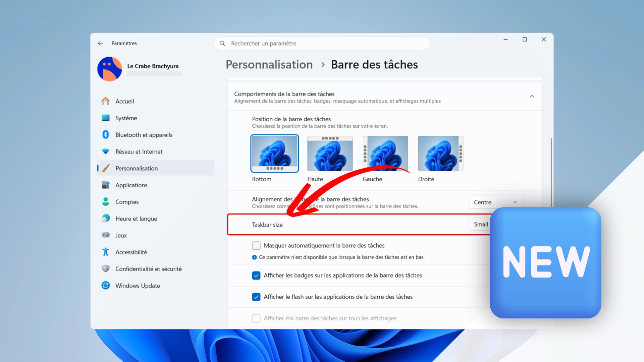This screenshot has width=644, height=362.
Task: Open Applications settings section
Action: (156, 185)
